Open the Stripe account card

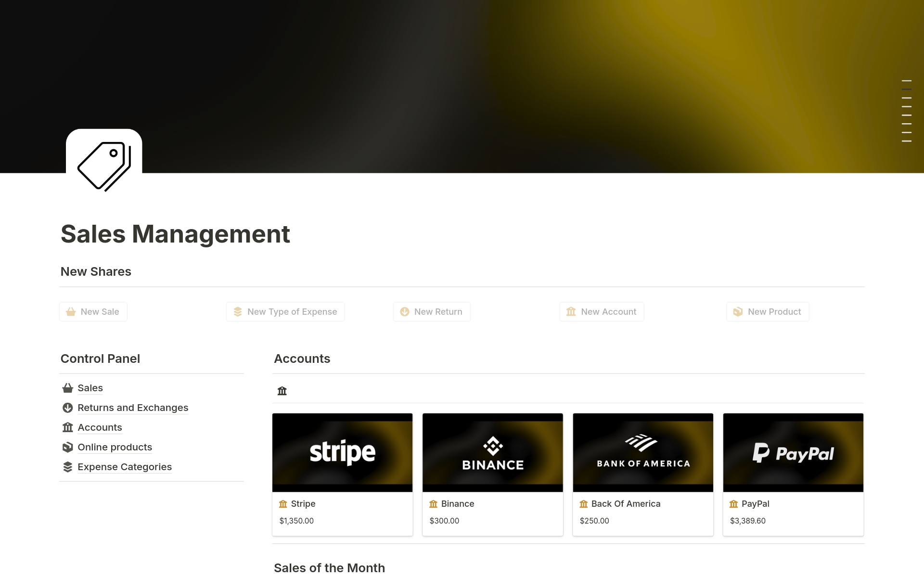342,452
